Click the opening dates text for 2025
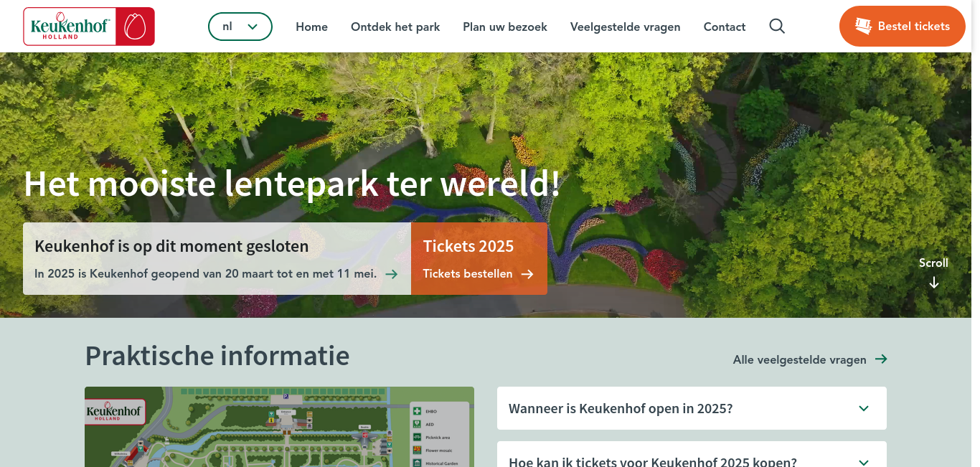 coord(205,274)
